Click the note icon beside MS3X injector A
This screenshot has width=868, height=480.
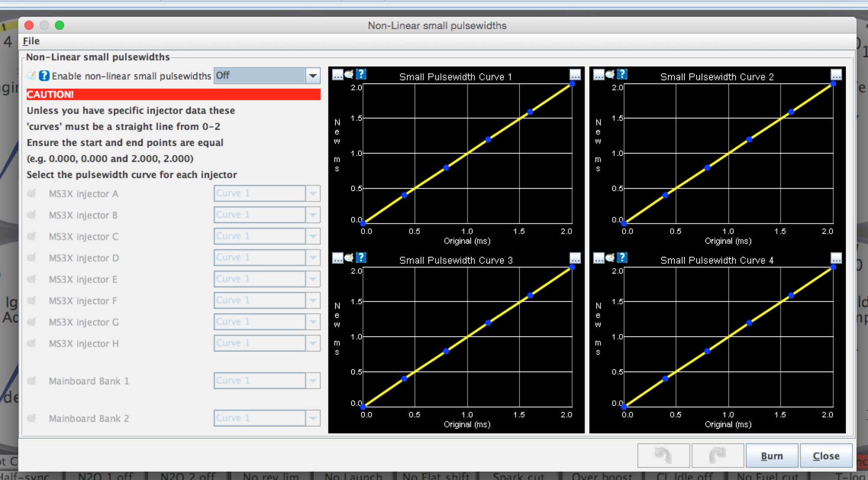point(32,193)
